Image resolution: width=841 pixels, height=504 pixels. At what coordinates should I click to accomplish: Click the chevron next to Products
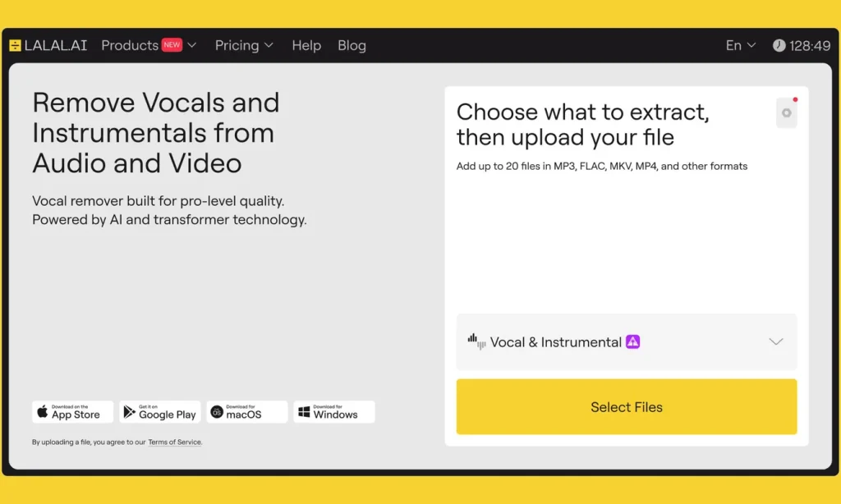pos(191,46)
